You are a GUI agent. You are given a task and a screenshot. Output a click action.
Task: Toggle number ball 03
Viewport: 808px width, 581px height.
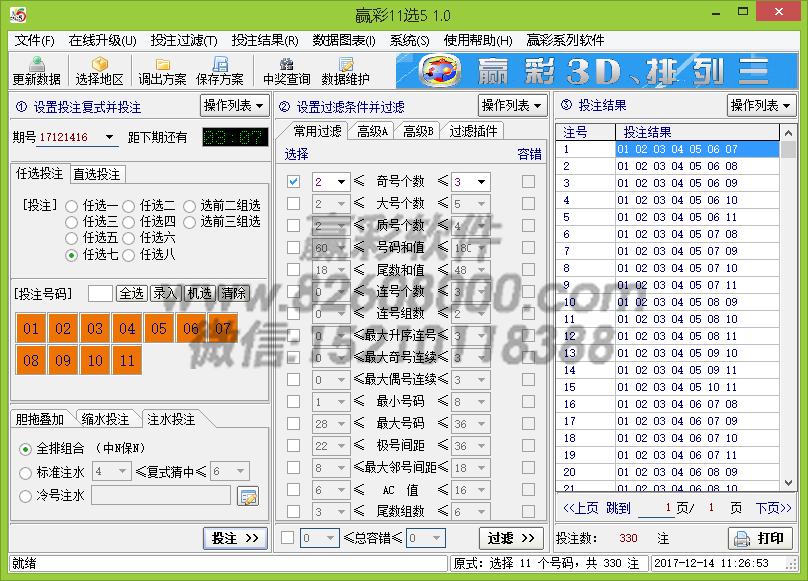click(x=95, y=328)
